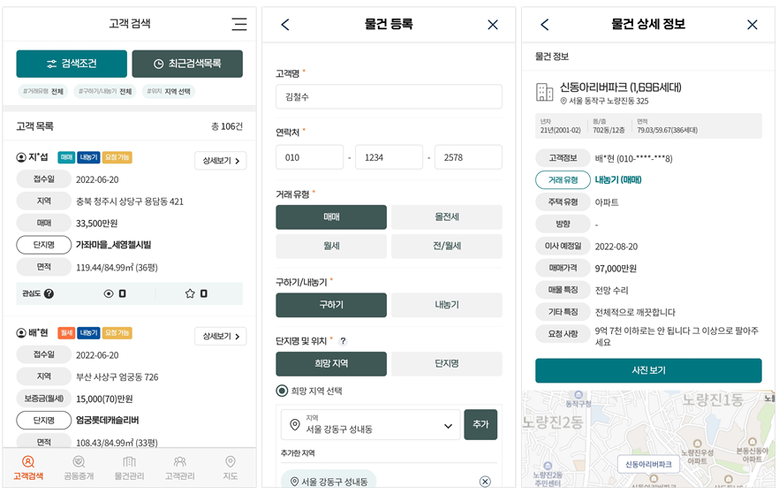Switch to the 공동중개 bottom tab
Image resolution: width=779 pixels, height=494 pixels.
pyautogui.click(x=78, y=467)
